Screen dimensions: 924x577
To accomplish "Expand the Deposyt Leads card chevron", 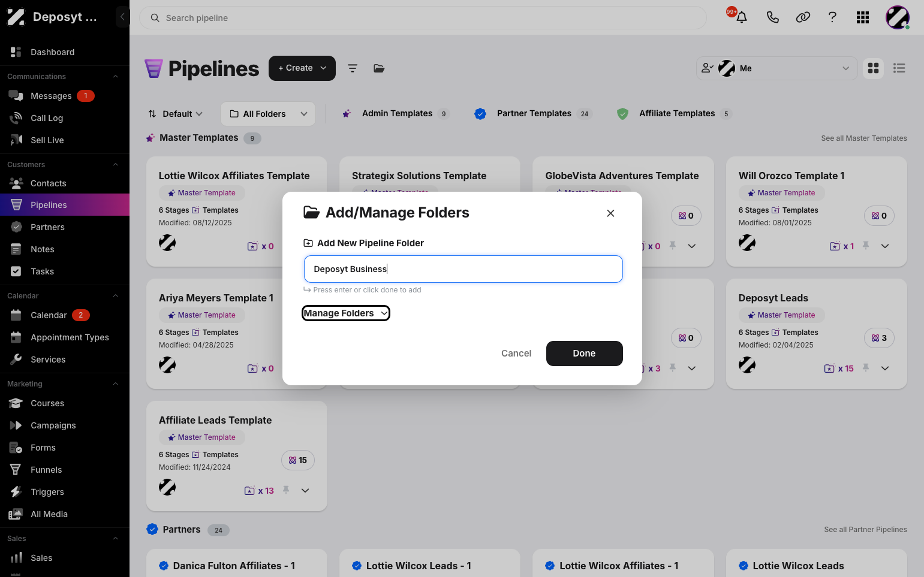I will [885, 368].
